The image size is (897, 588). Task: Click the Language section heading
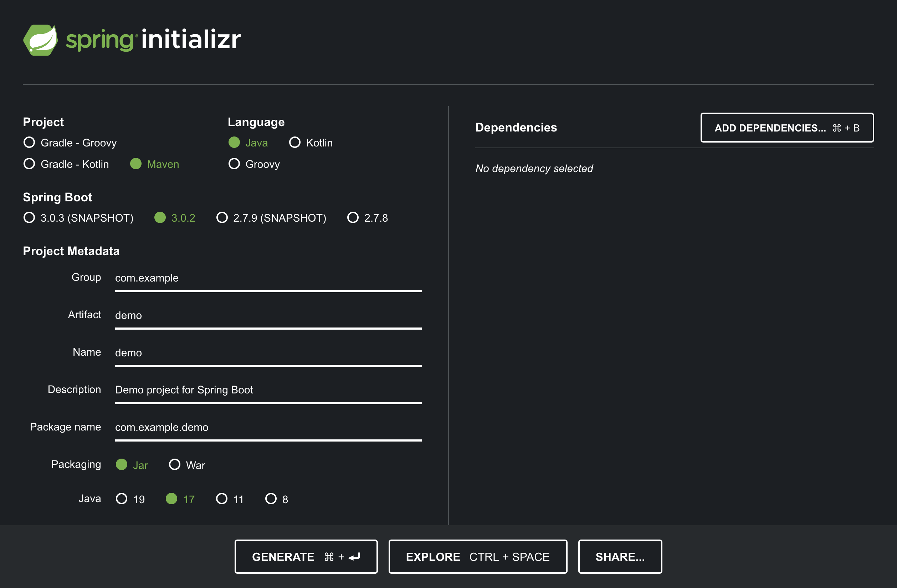(x=256, y=122)
